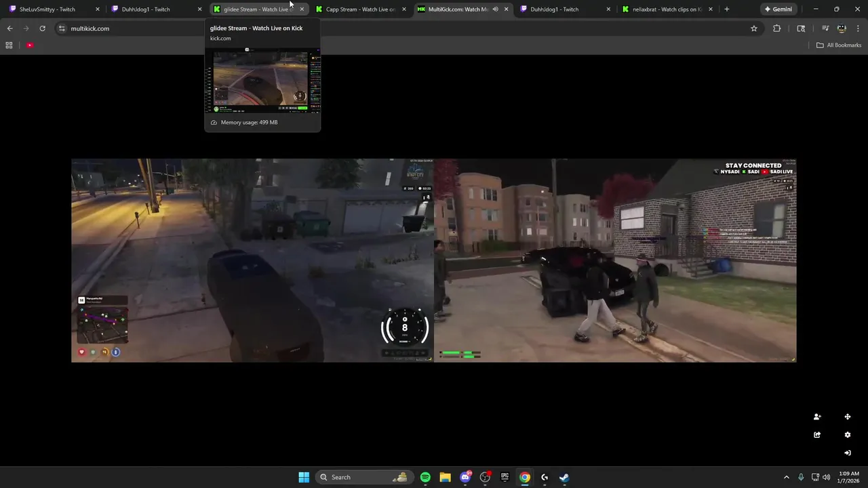Click the taskbar Search box
This screenshot has height=488, width=868.
click(363, 477)
